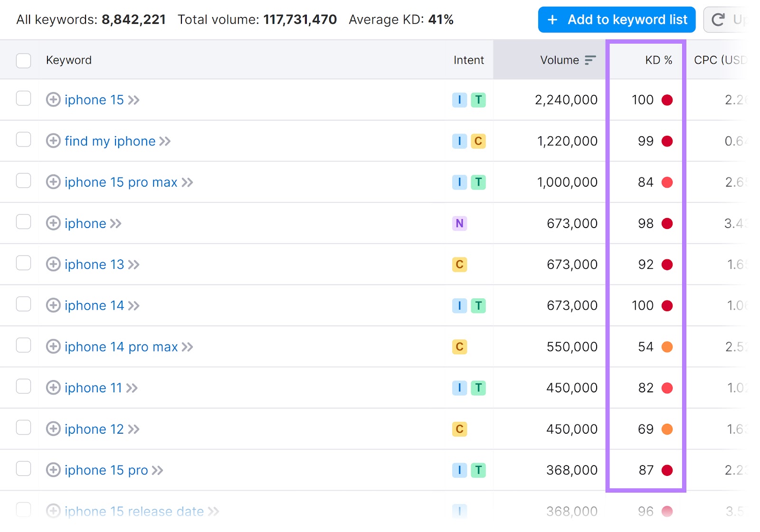This screenshot has height=532, width=760.
Task: Toggle the select-all checkbox in header
Action: (x=23, y=60)
